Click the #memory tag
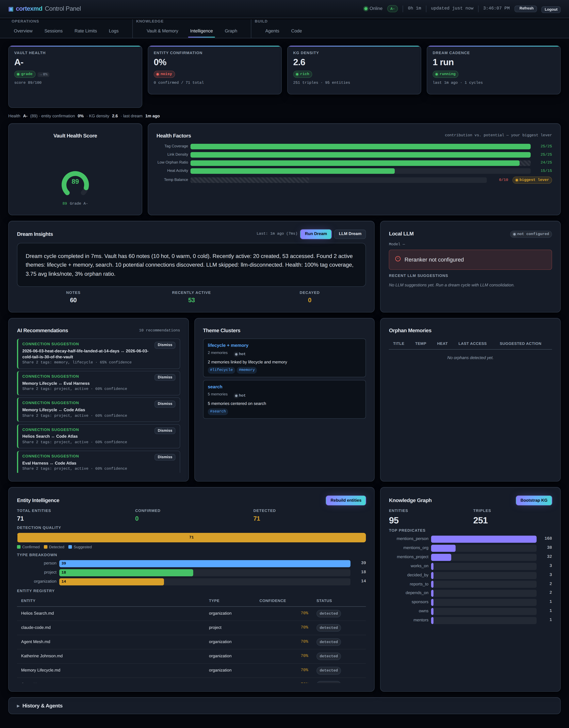 point(247,370)
